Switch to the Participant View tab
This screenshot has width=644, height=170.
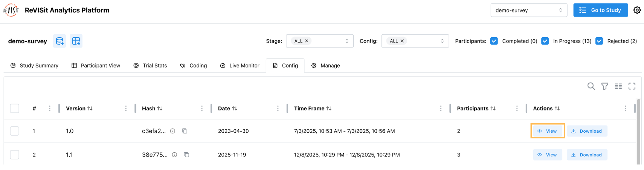tap(96, 66)
